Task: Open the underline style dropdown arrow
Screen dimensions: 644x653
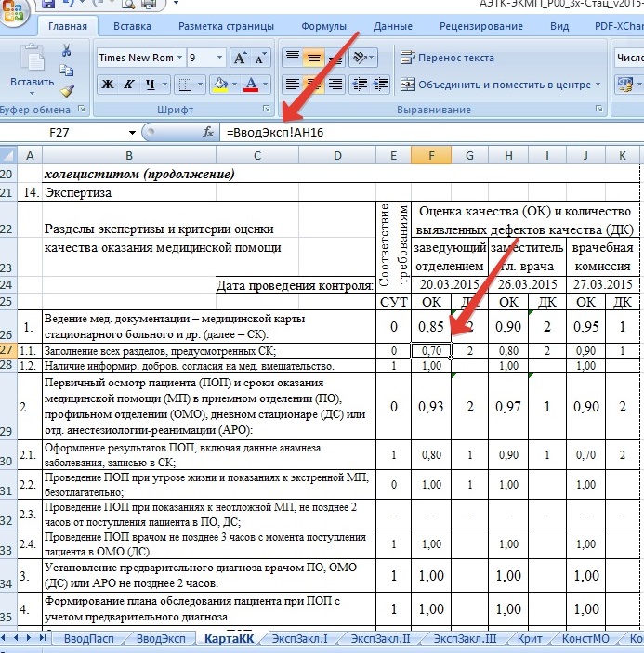Action: [165, 85]
